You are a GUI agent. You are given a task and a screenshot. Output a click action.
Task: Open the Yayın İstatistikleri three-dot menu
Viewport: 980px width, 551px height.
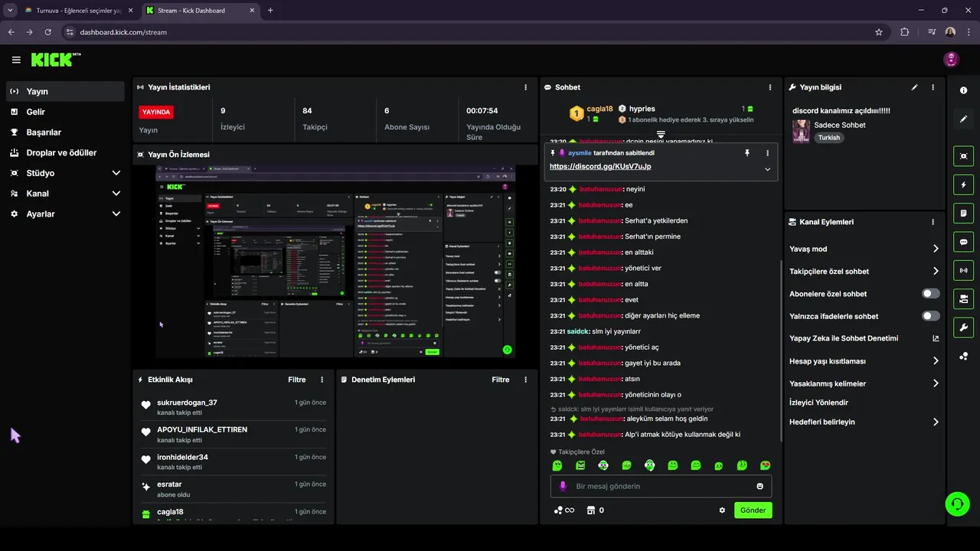pyautogui.click(x=525, y=87)
